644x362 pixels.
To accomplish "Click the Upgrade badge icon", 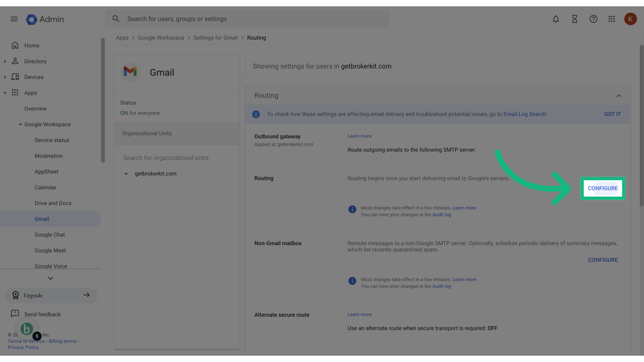I will pos(15,295).
